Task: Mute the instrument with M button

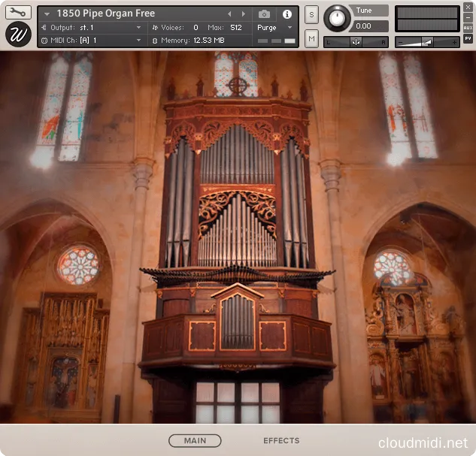Action: [x=311, y=38]
